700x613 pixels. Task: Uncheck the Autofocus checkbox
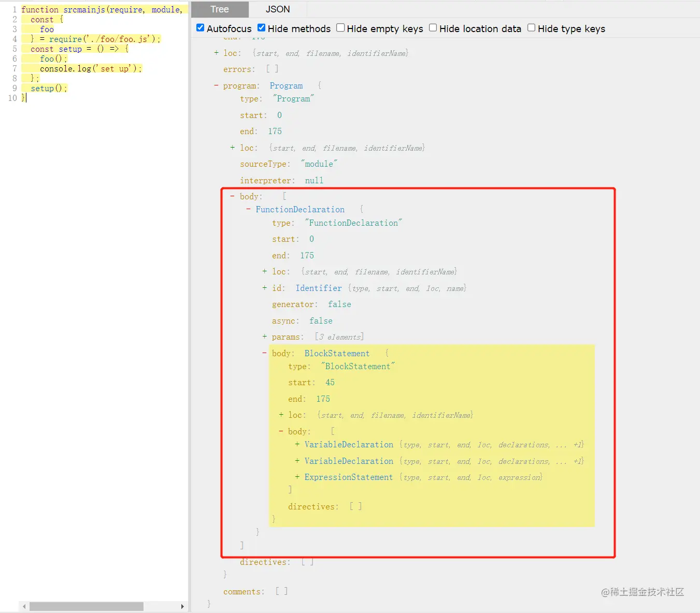(201, 28)
